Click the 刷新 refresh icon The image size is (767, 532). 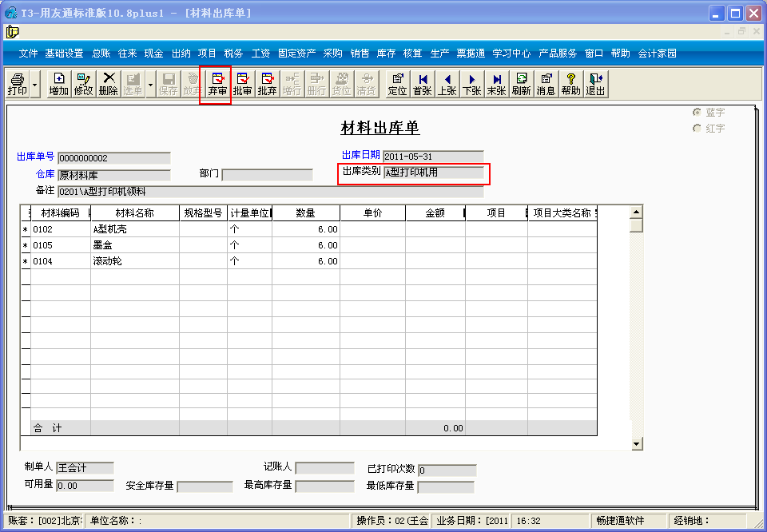(522, 84)
